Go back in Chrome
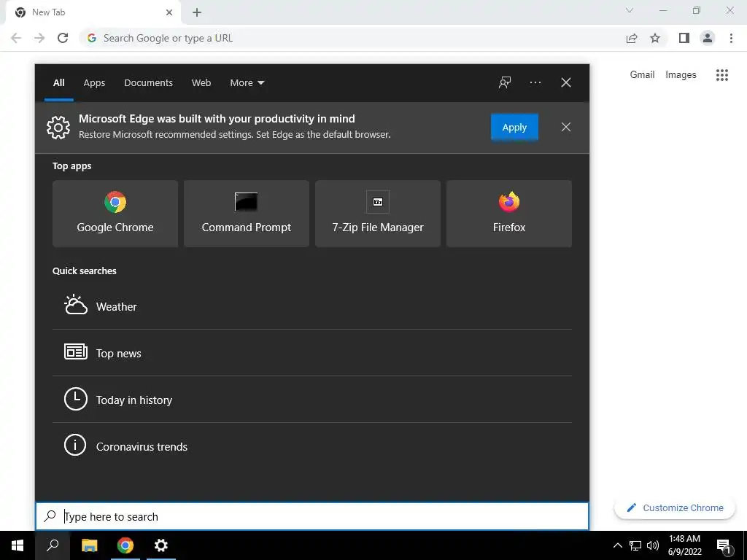The width and height of the screenshot is (747, 560). (x=16, y=38)
